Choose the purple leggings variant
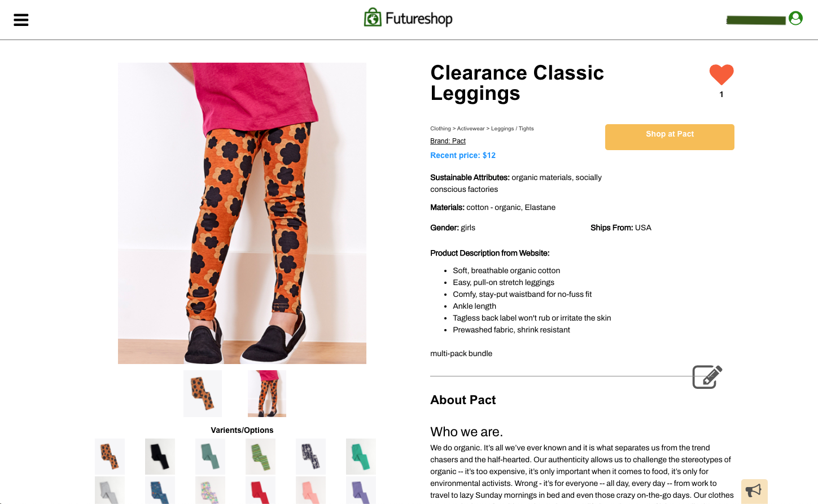 click(361, 490)
